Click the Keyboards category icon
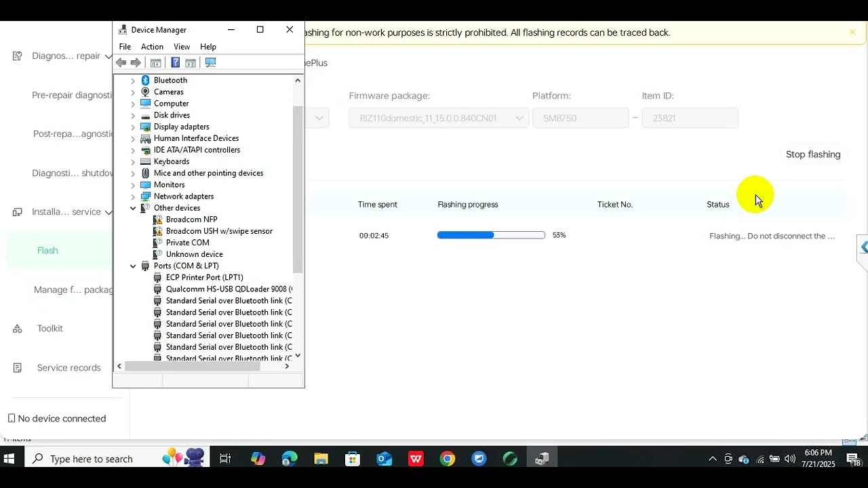The height and width of the screenshot is (488, 868). (145, 161)
